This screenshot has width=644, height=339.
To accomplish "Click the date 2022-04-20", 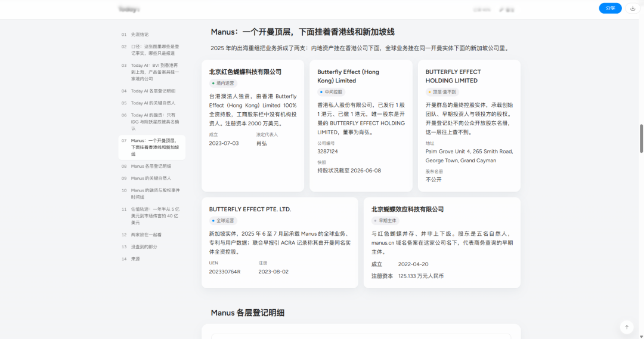I will (x=413, y=264).
